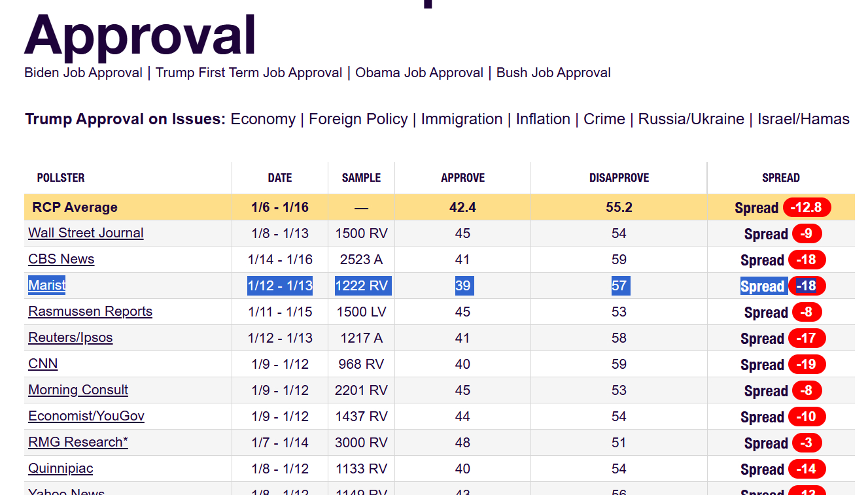Go to Obama Job Approval page
The image size is (868, 495).
(x=419, y=73)
